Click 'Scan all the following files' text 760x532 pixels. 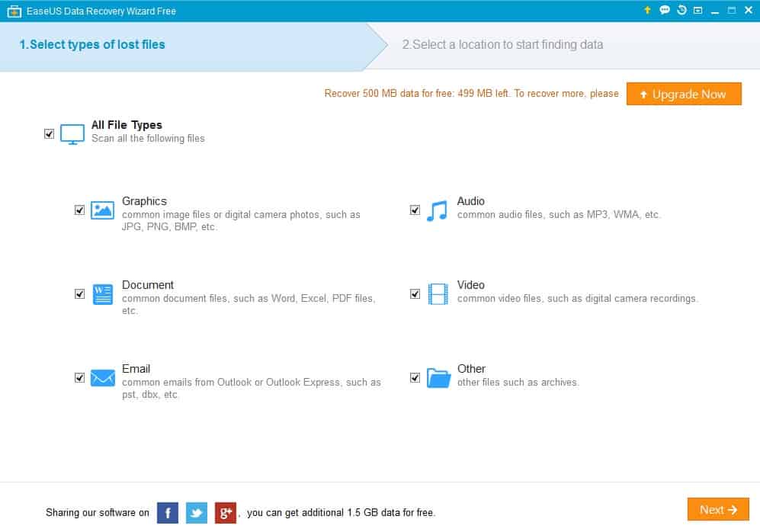[x=149, y=139]
